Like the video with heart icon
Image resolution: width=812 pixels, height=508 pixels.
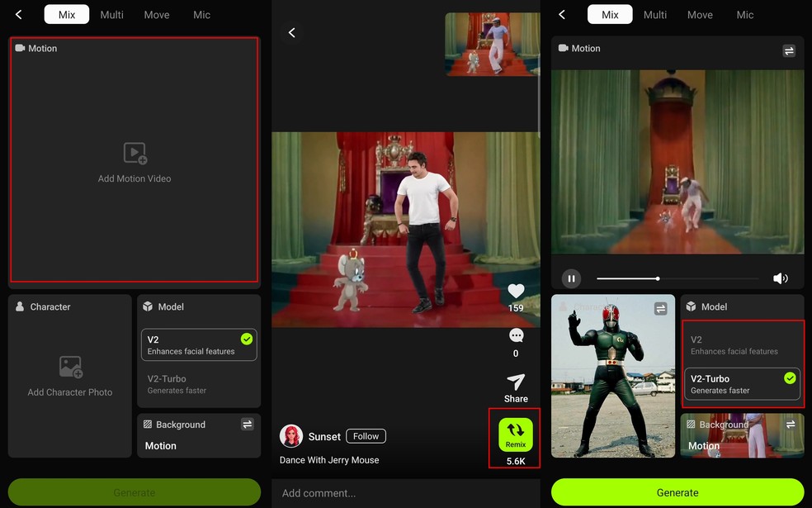click(x=516, y=292)
